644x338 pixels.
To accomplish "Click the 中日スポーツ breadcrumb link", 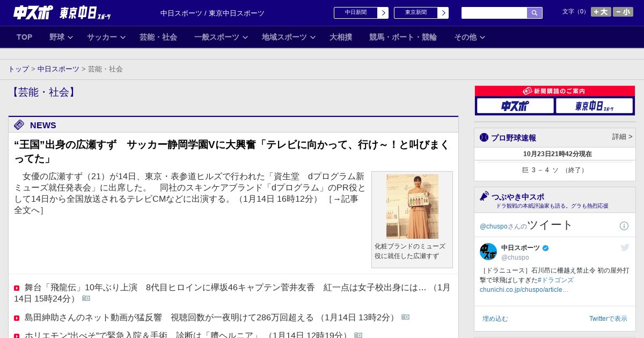I will click(x=58, y=69).
